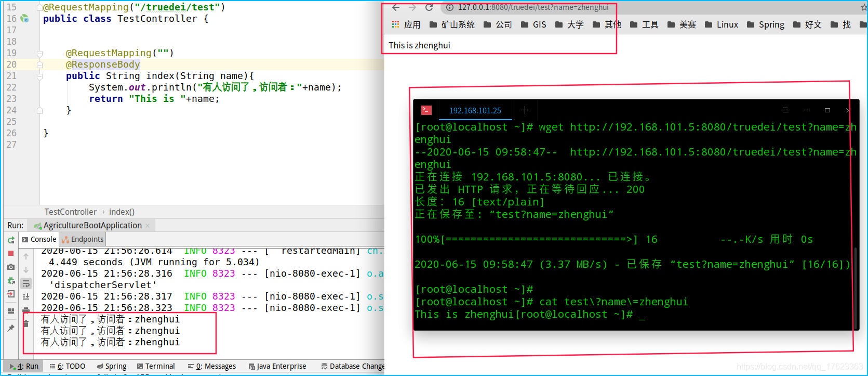The image size is (868, 376).
Task: Open the Terminal tool window
Action: click(156, 366)
